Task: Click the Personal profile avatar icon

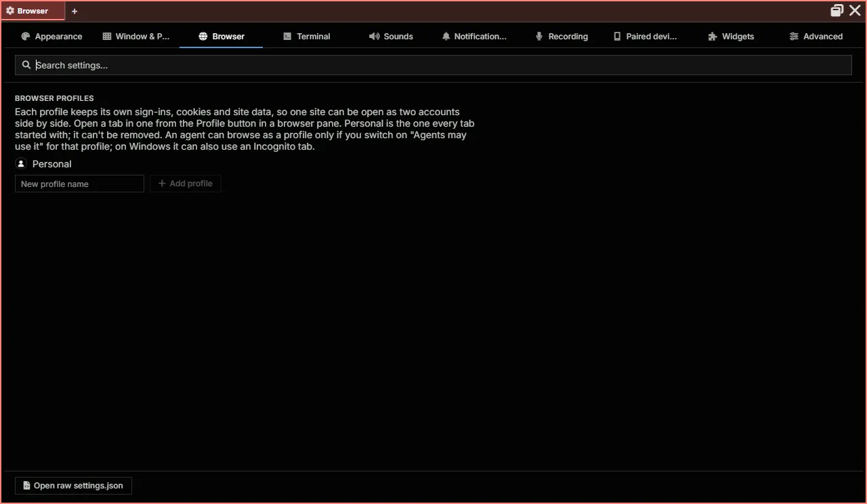Action: 21,164
